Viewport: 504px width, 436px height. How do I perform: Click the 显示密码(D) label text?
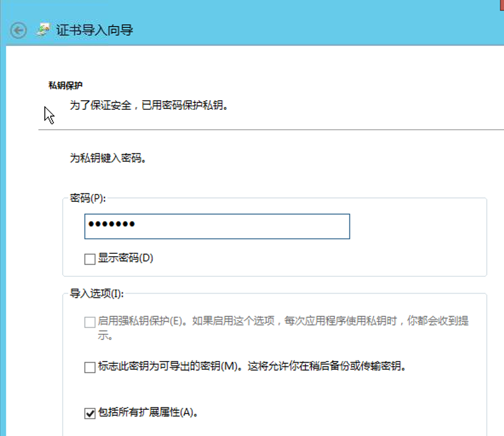pyautogui.click(x=125, y=258)
